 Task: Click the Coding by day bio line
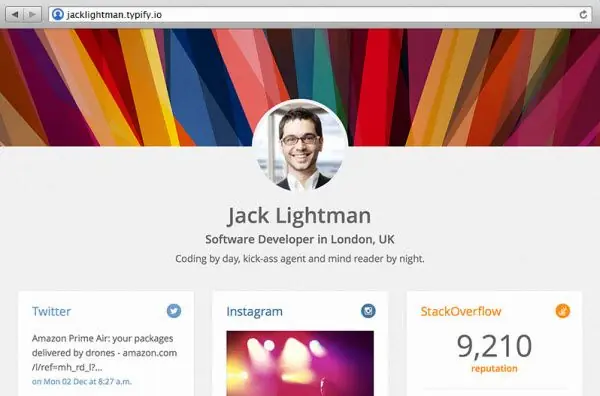click(x=300, y=259)
